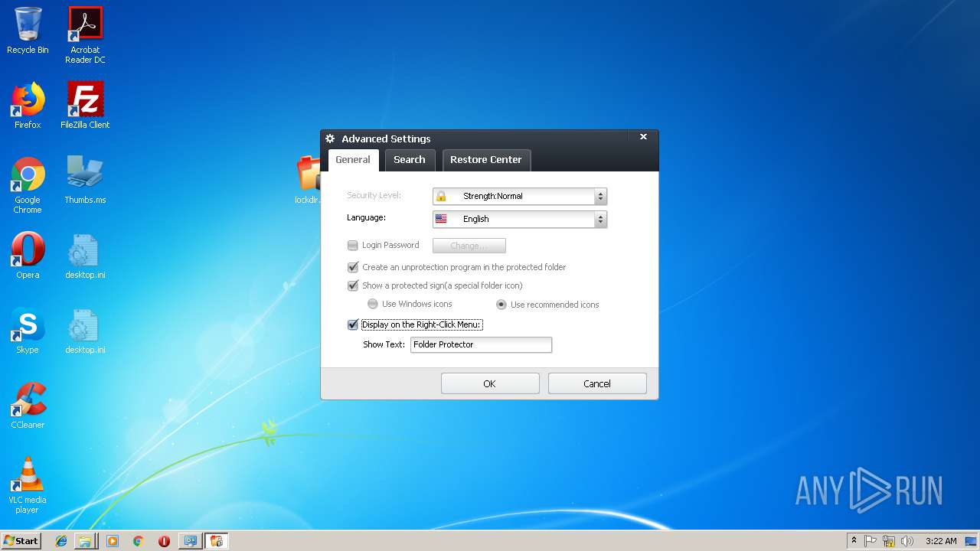Click the Show Text input field
Image resolution: width=980 pixels, height=551 pixels.
click(481, 344)
